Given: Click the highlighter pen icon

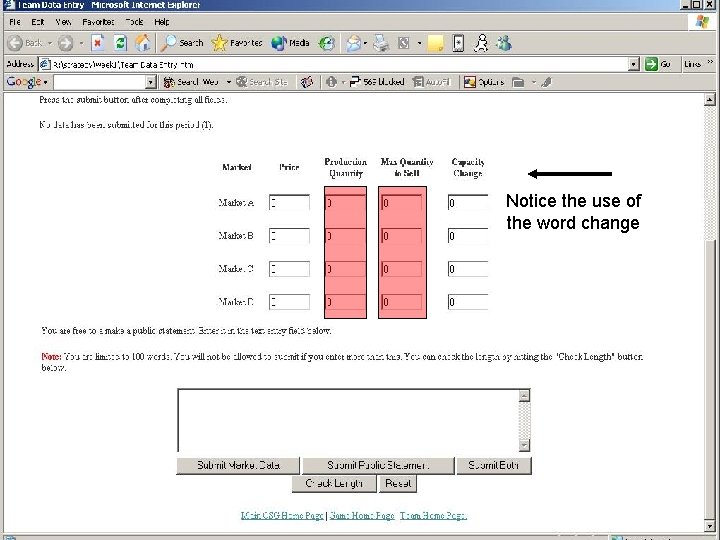Looking at the screenshot, I should coord(546,82).
